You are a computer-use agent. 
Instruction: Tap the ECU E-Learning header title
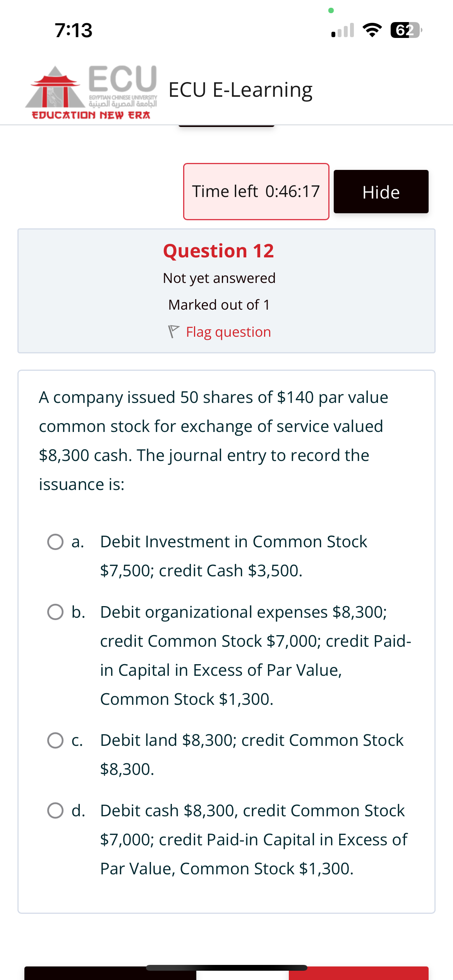239,89
